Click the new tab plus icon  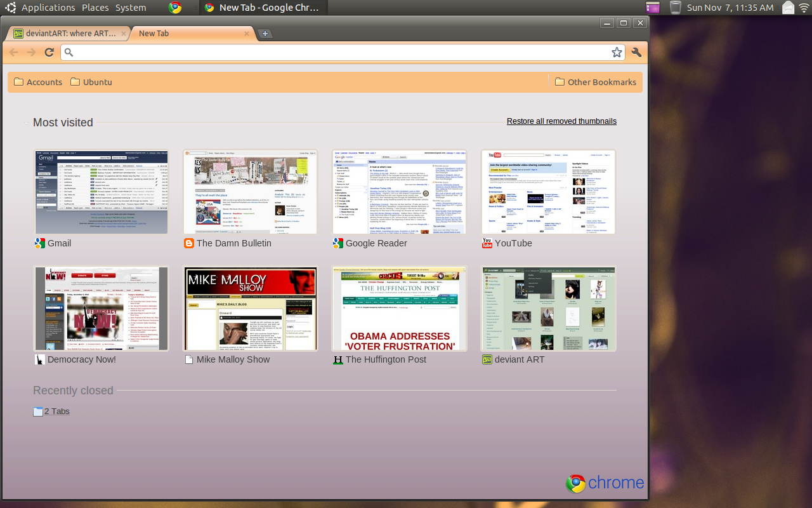pyautogui.click(x=265, y=33)
